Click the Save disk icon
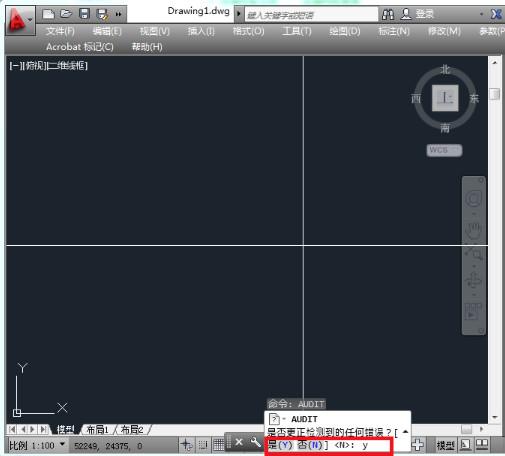The image size is (505, 456). (84, 14)
